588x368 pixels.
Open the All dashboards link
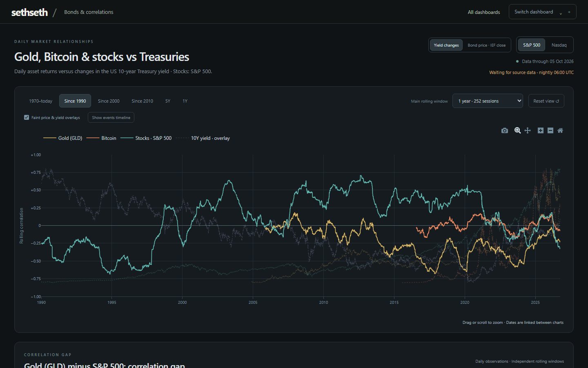(x=484, y=12)
